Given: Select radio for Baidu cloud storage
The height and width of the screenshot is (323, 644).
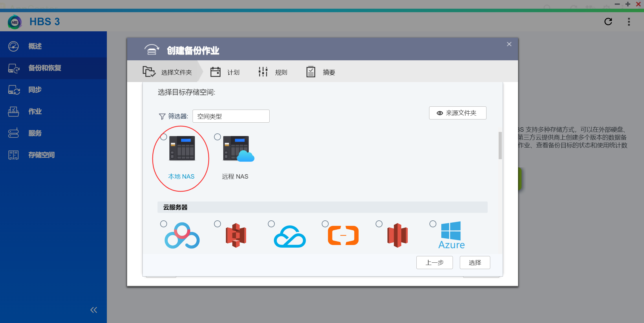Looking at the screenshot, I should point(164,224).
